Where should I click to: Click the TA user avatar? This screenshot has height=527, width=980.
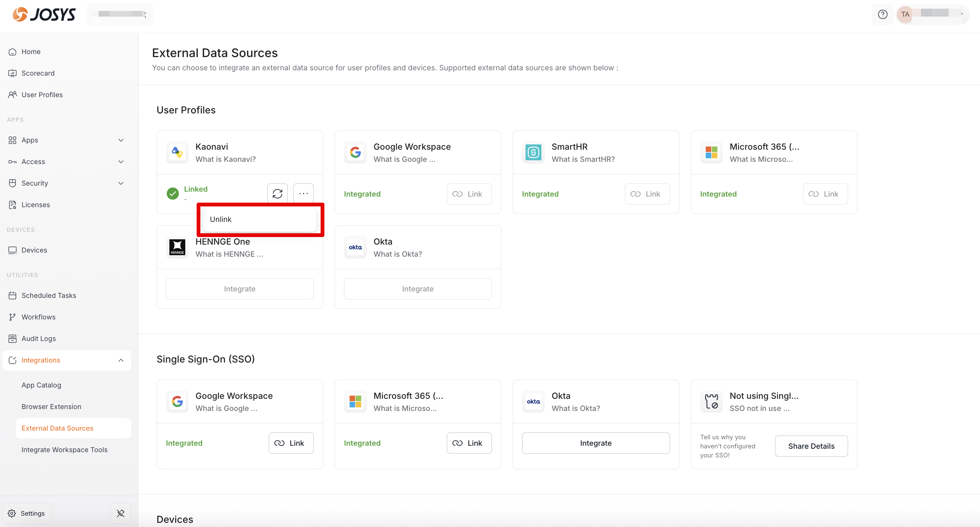(905, 14)
